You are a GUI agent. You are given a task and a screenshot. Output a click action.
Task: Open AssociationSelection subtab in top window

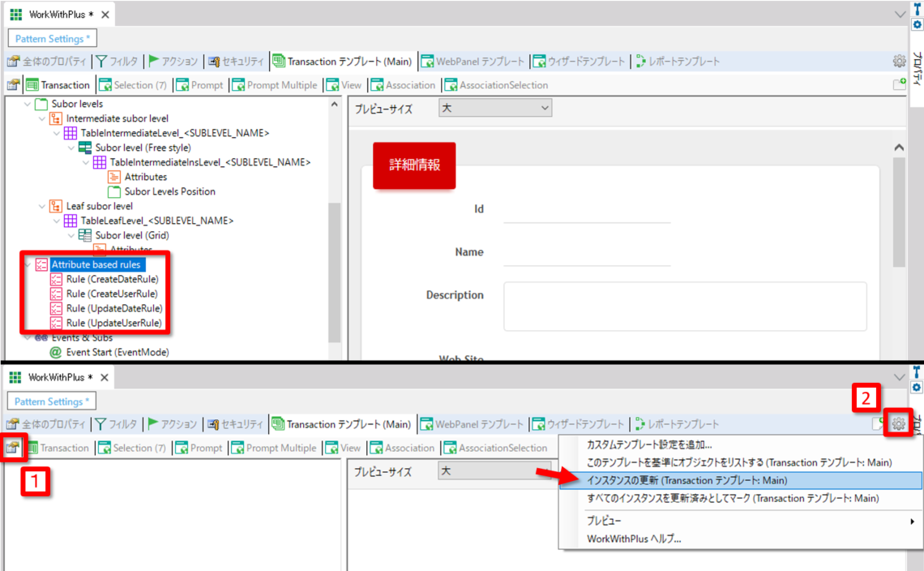pos(497,85)
